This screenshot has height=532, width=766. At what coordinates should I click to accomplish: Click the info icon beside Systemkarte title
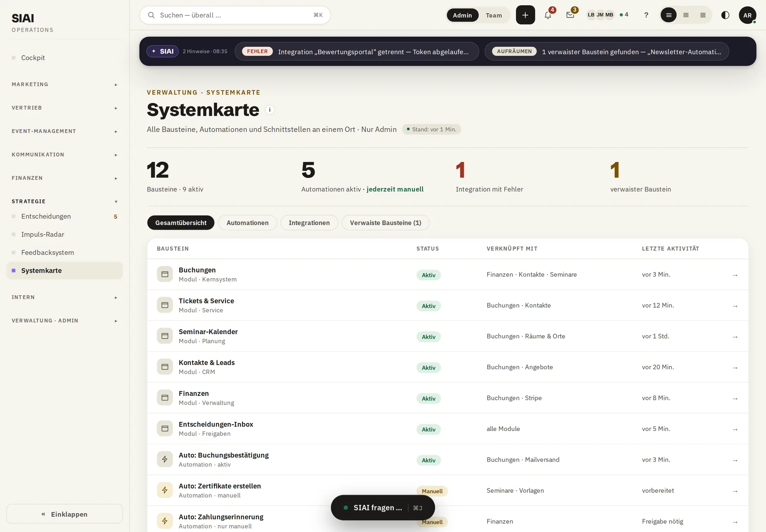pyautogui.click(x=270, y=110)
